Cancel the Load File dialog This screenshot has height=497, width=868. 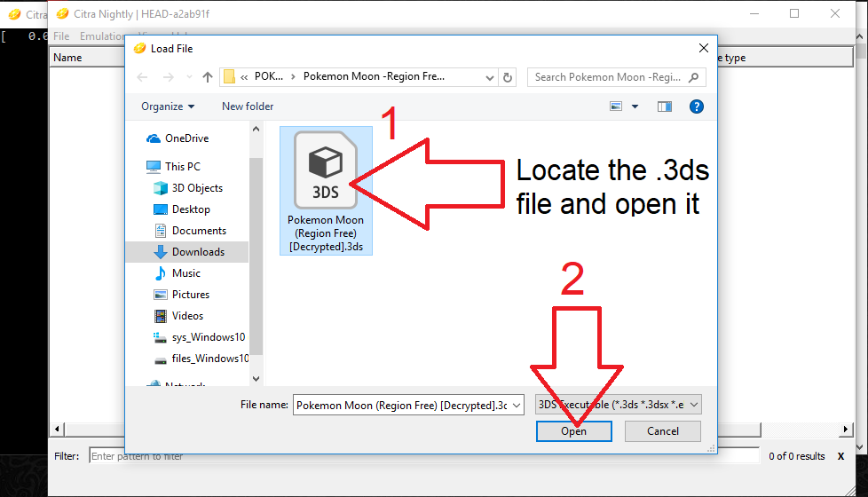click(x=663, y=431)
